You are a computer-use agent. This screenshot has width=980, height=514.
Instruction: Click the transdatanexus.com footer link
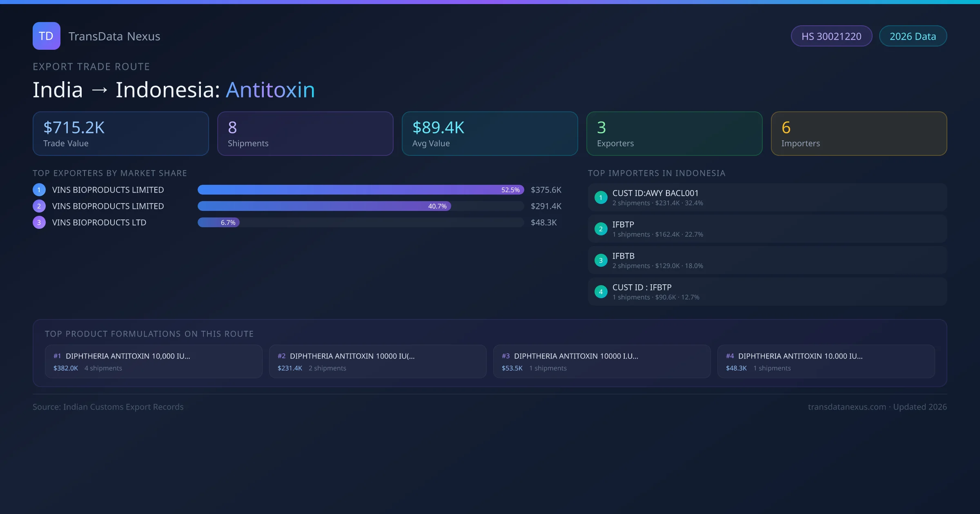847,407
